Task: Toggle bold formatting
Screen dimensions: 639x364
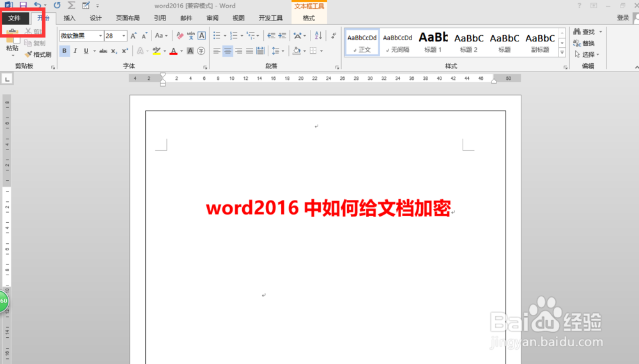Action: click(x=65, y=51)
